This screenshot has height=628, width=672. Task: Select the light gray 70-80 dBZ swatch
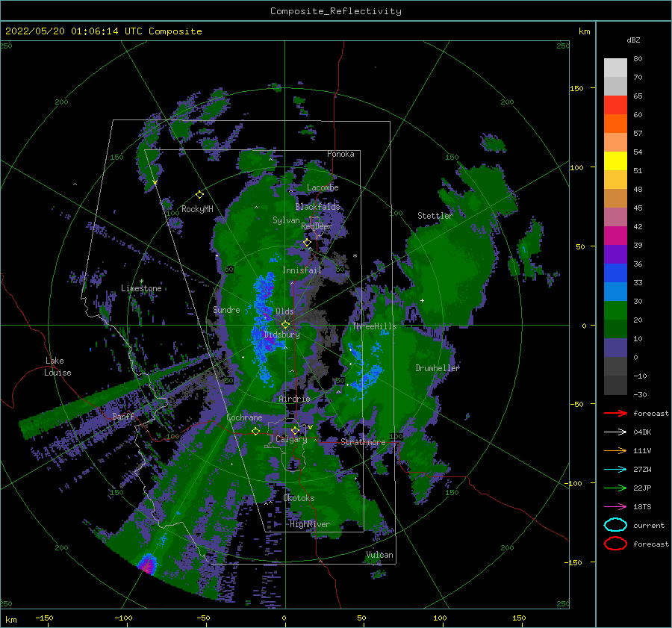(x=615, y=68)
